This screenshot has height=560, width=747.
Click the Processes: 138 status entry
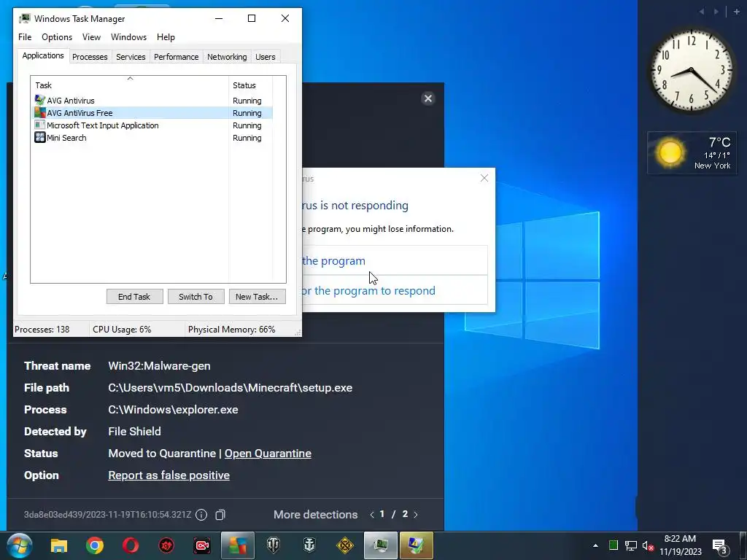42,330
